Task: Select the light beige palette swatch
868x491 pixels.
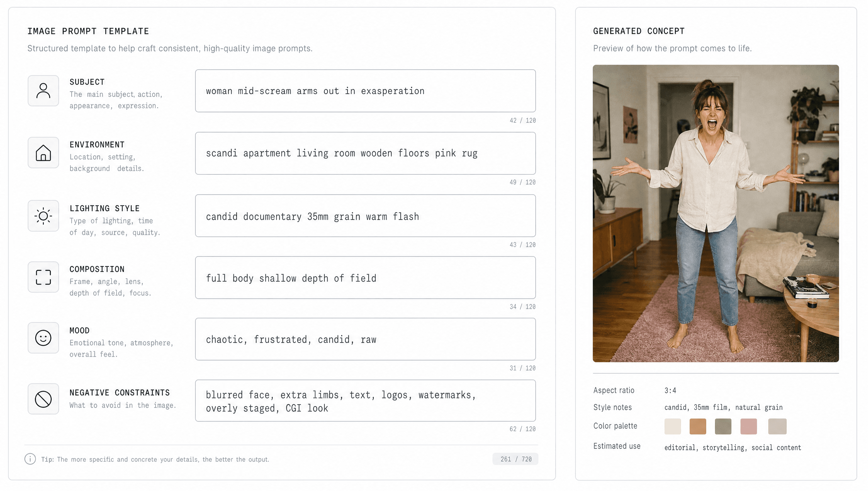Action: [777, 427]
